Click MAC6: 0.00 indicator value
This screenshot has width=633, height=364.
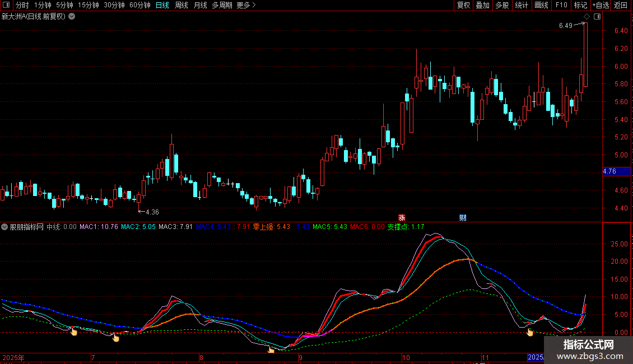click(x=367, y=227)
